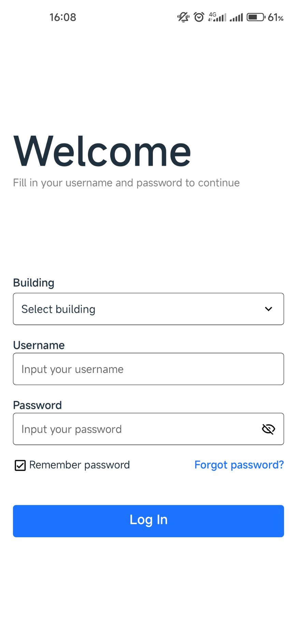Click the Password field label

click(x=38, y=405)
